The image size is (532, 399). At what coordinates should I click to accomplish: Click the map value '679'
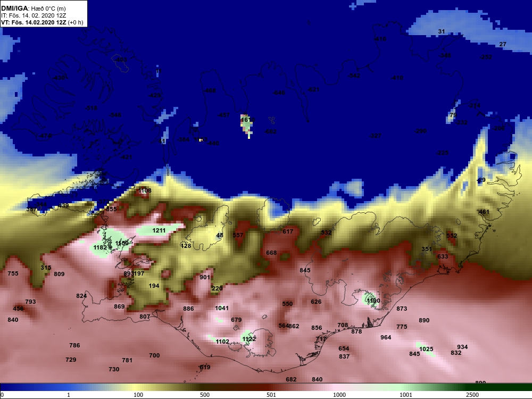pyautogui.click(x=236, y=320)
